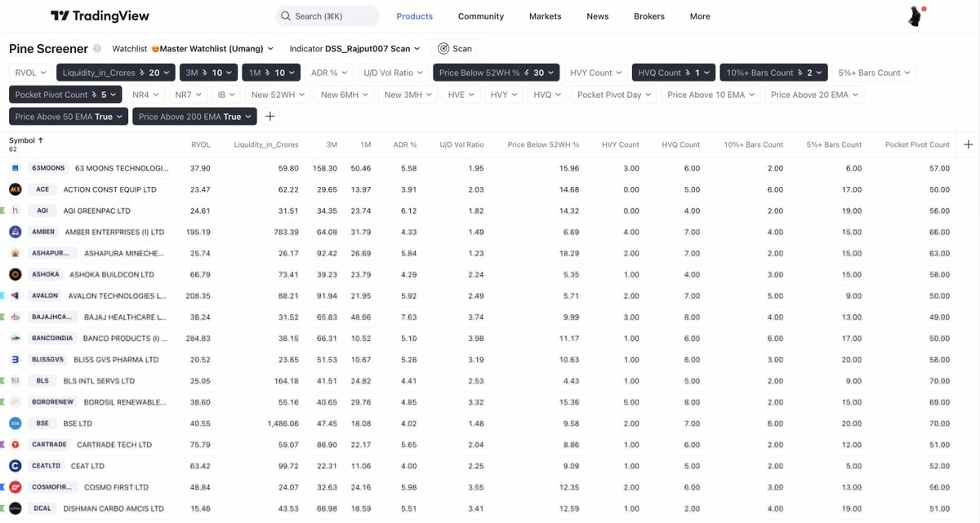Screen dimensions: 980x523
Task: Open the ADR % filter dropdown
Action: 329,73
